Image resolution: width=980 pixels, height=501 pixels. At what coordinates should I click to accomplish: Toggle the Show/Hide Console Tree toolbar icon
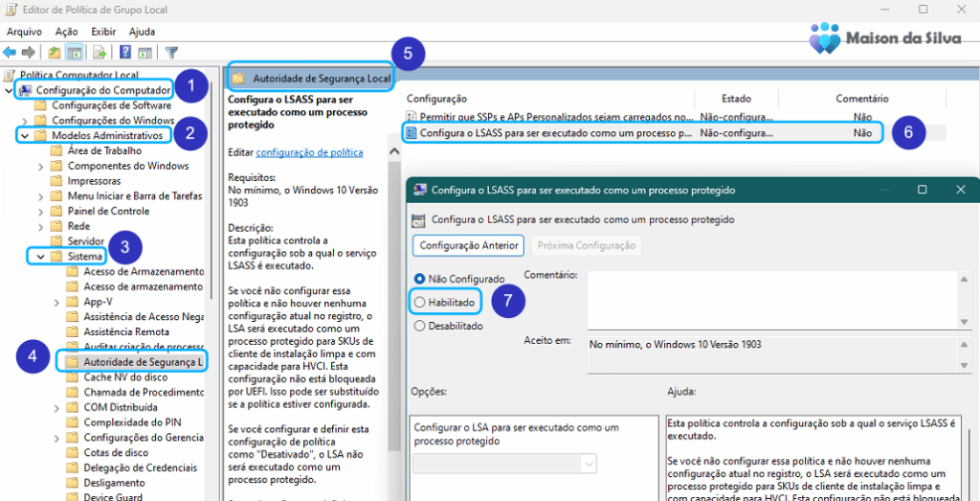pos(74,52)
